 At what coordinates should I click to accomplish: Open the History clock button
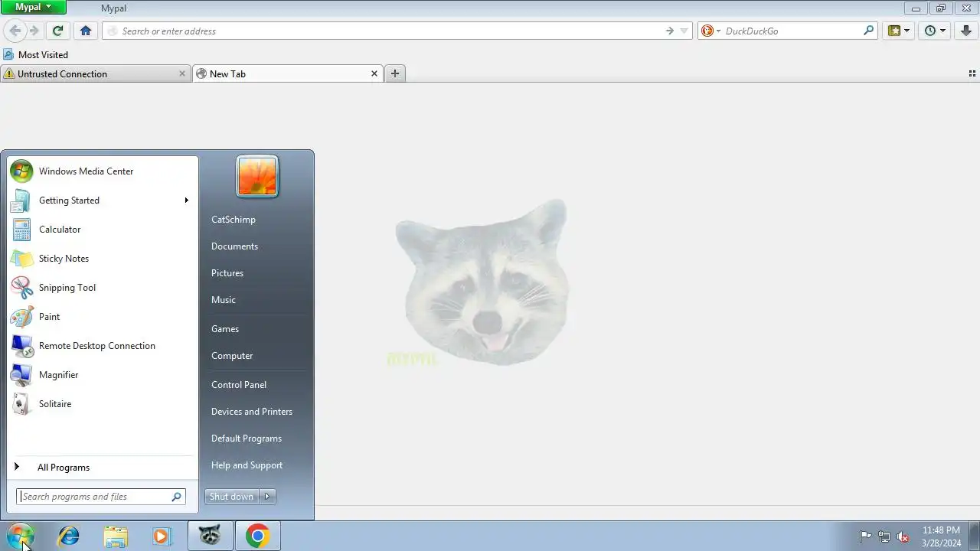coord(935,31)
